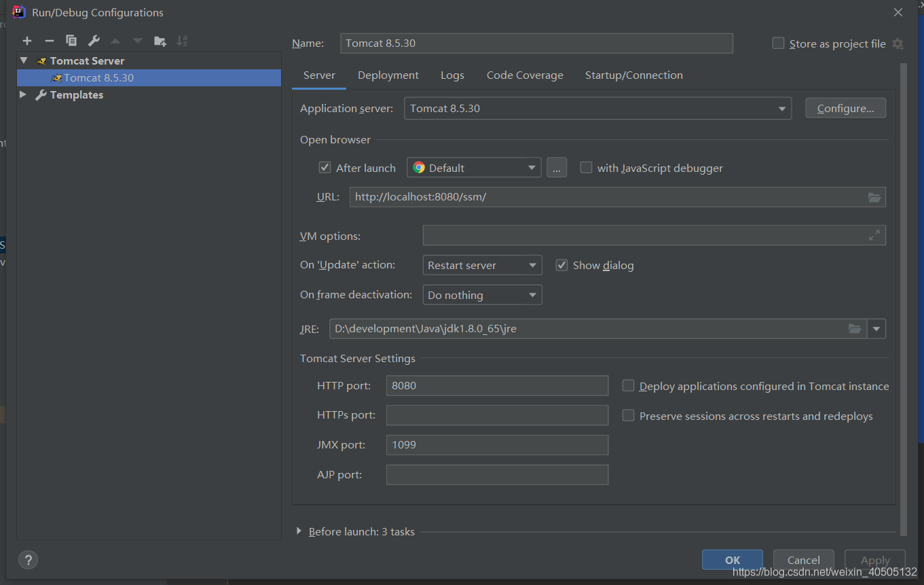Enable the Store as project file checkbox

(778, 43)
